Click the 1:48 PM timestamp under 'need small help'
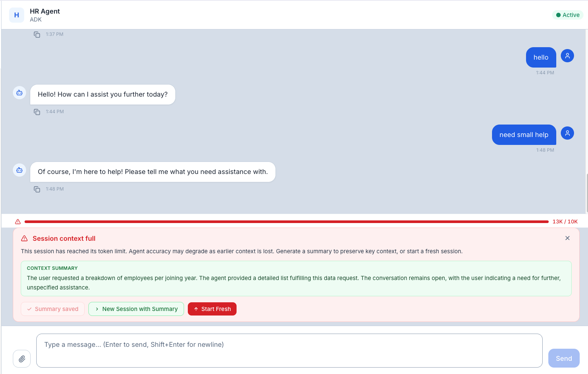This screenshot has width=588, height=374. (x=545, y=150)
